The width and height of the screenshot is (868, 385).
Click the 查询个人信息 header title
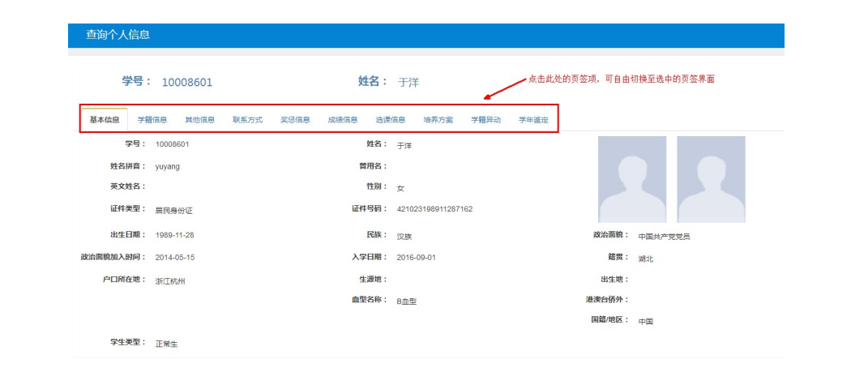[118, 35]
